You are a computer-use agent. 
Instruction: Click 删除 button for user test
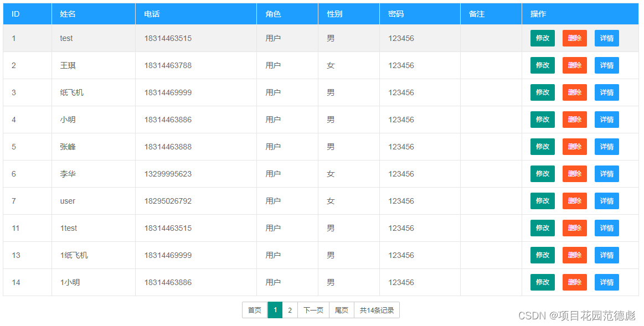(x=574, y=38)
